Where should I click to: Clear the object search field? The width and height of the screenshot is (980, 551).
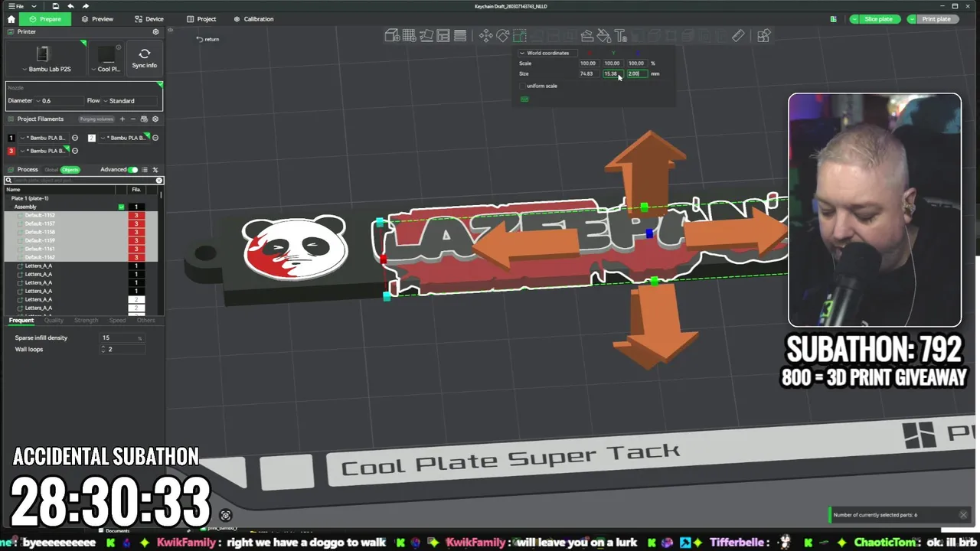[159, 181]
